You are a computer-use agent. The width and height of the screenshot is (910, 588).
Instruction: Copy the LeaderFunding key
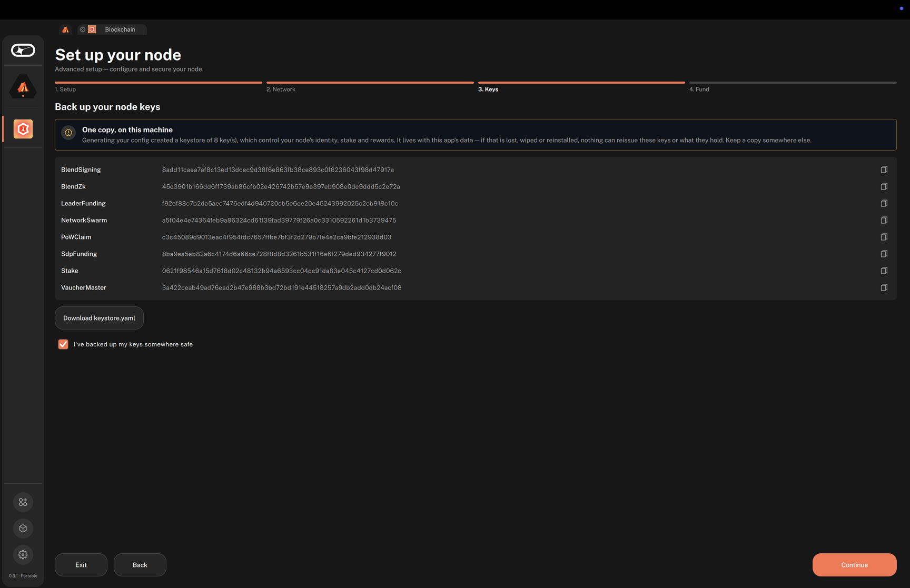tap(884, 203)
